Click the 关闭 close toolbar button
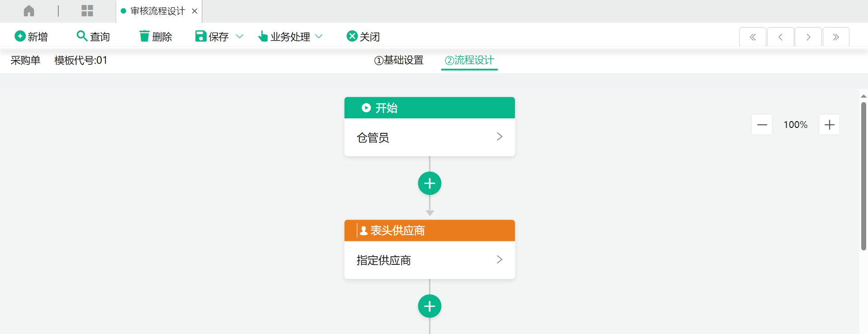The image size is (868, 334). (363, 37)
